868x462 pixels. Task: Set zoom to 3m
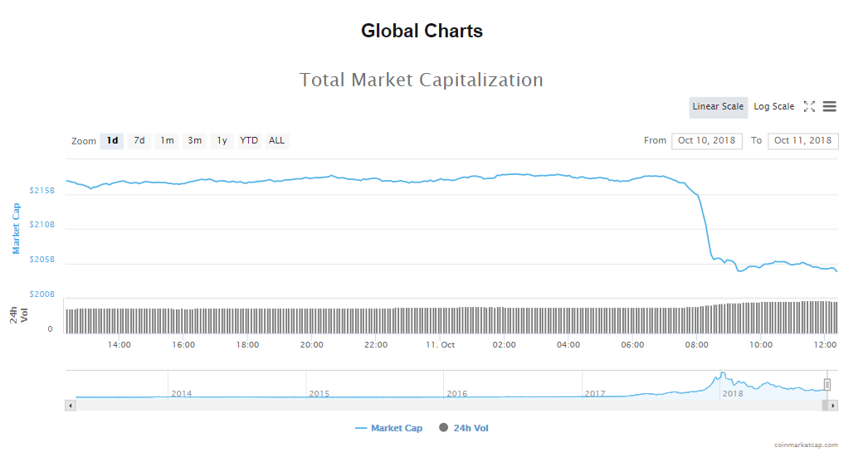click(194, 141)
